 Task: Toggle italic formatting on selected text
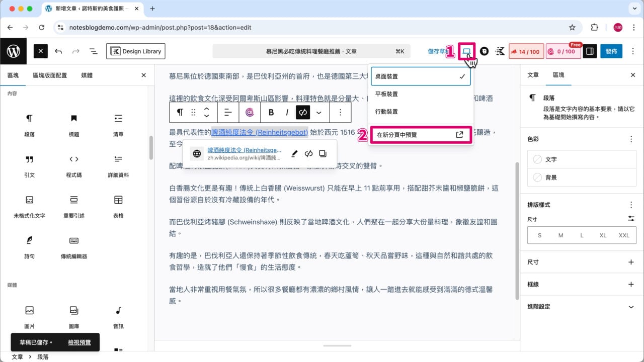click(x=286, y=112)
